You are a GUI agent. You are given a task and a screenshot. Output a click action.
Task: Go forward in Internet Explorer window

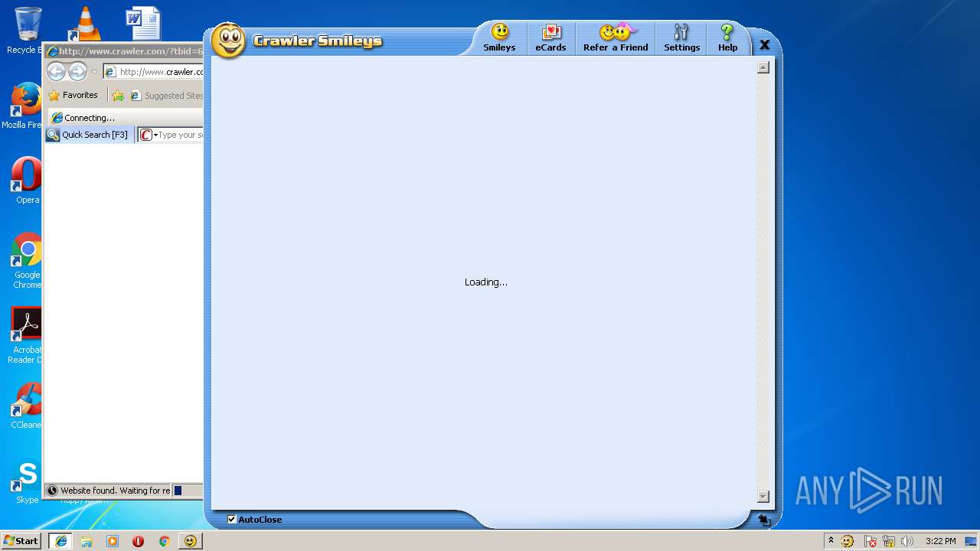pos(77,72)
